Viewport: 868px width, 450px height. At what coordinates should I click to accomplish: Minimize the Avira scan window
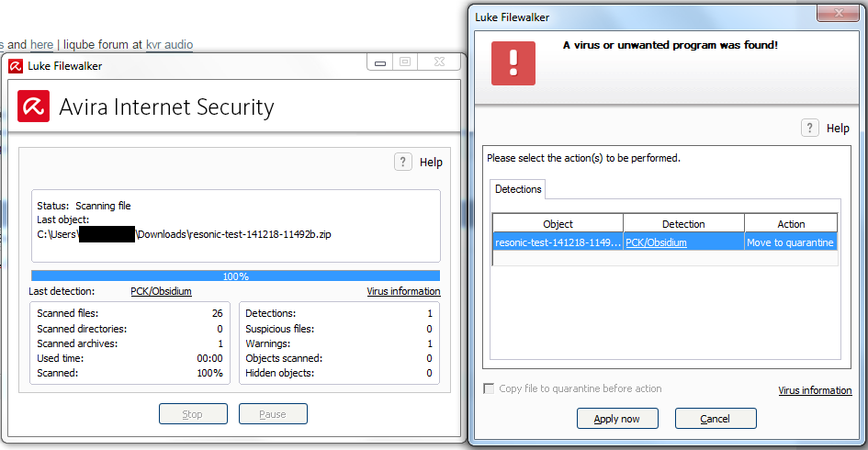379,62
